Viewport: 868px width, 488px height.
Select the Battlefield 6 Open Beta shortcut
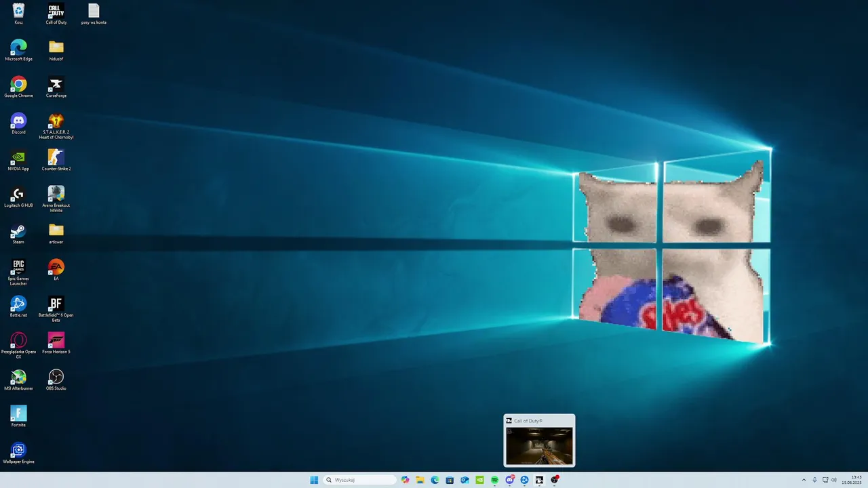[56, 309]
